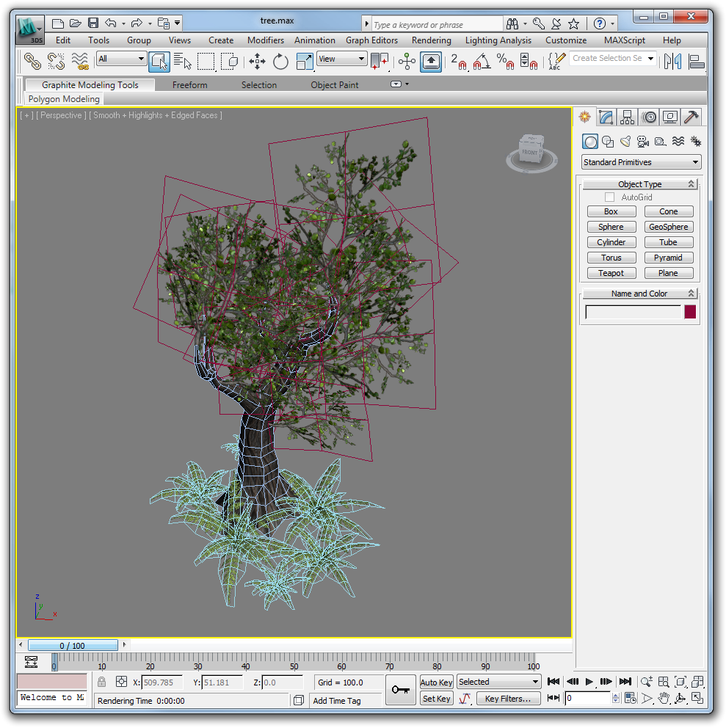Image resolution: width=726 pixels, height=728 pixels.
Task: Choose the Cameras category icon
Action: 642,142
